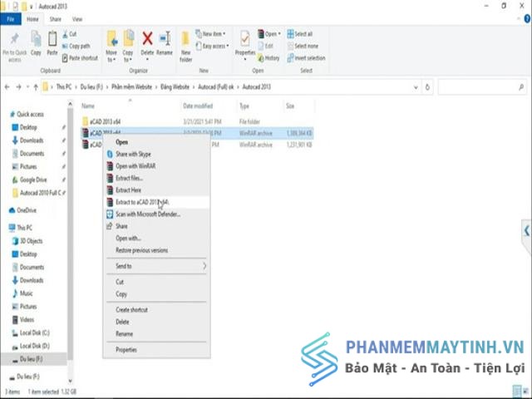Open the File tab
Screen dimensions: 532x399
[11, 19]
